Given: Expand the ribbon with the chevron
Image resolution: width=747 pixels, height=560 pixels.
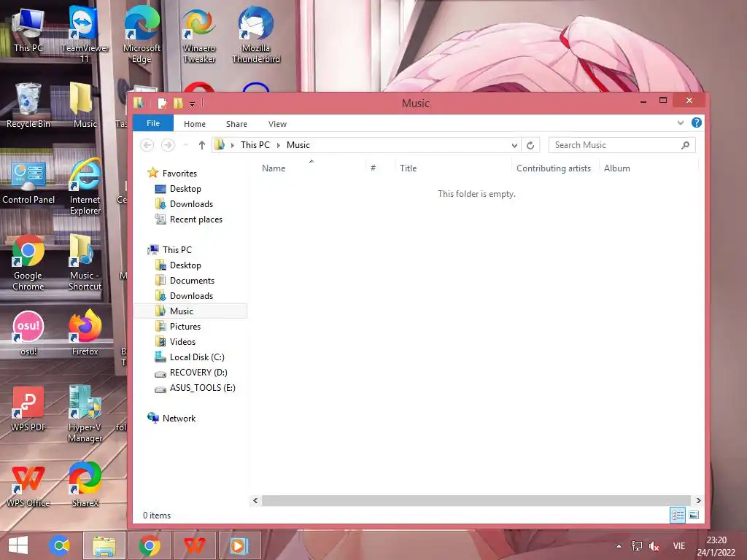Looking at the screenshot, I should (x=681, y=122).
